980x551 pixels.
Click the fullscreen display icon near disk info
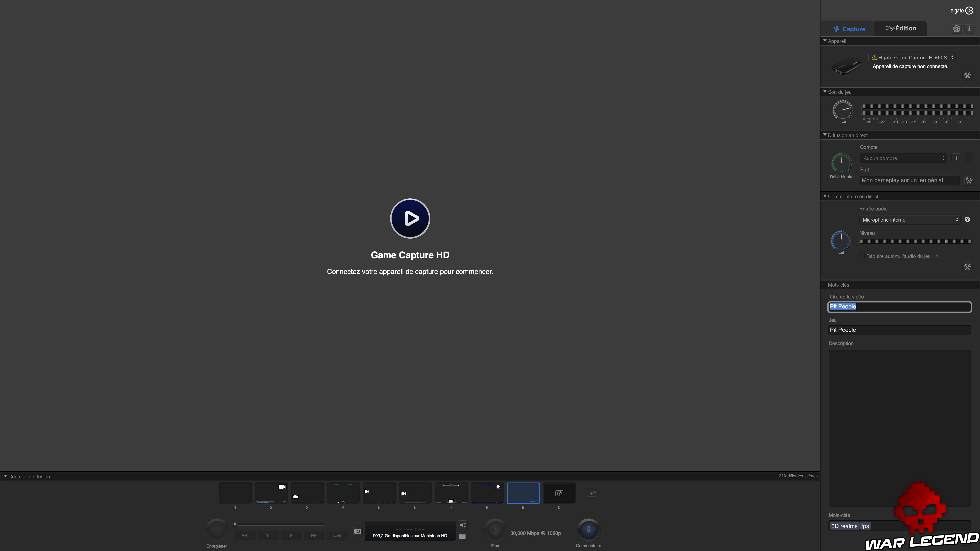[x=463, y=536]
